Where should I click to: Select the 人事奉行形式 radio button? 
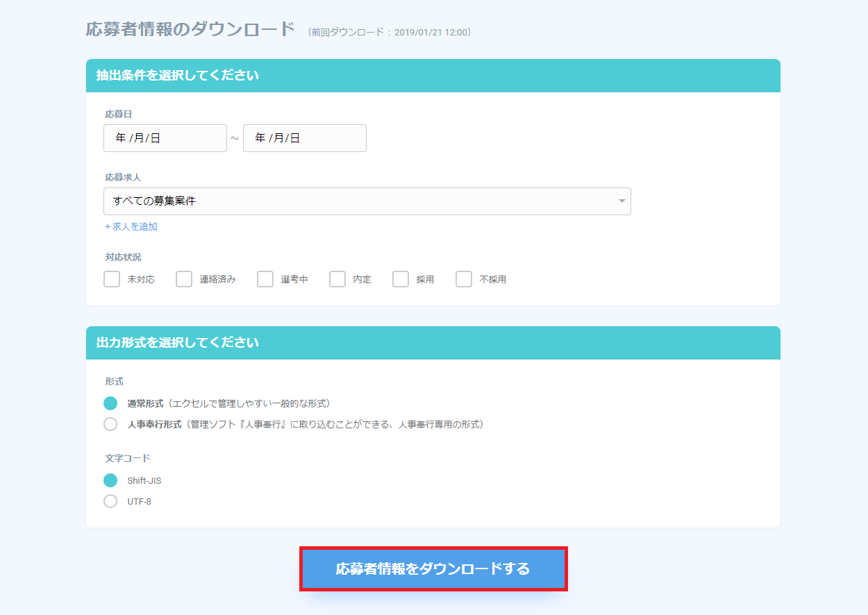tap(110, 424)
